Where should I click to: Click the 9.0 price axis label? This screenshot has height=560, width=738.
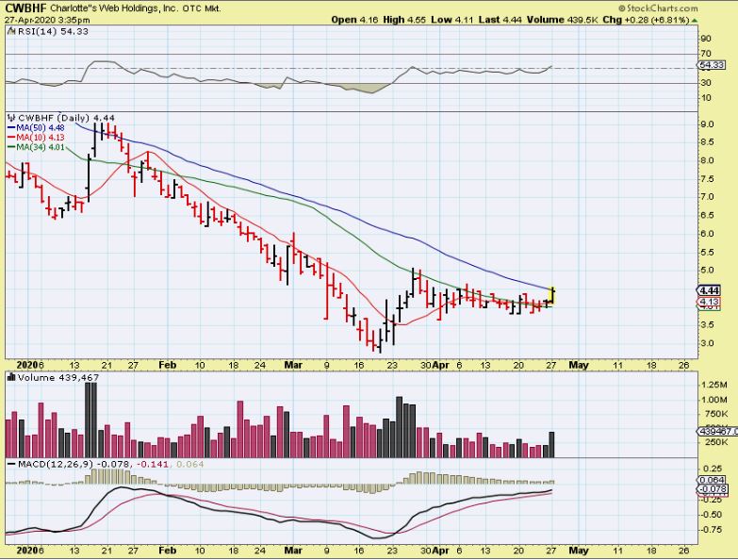coord(707,124)
